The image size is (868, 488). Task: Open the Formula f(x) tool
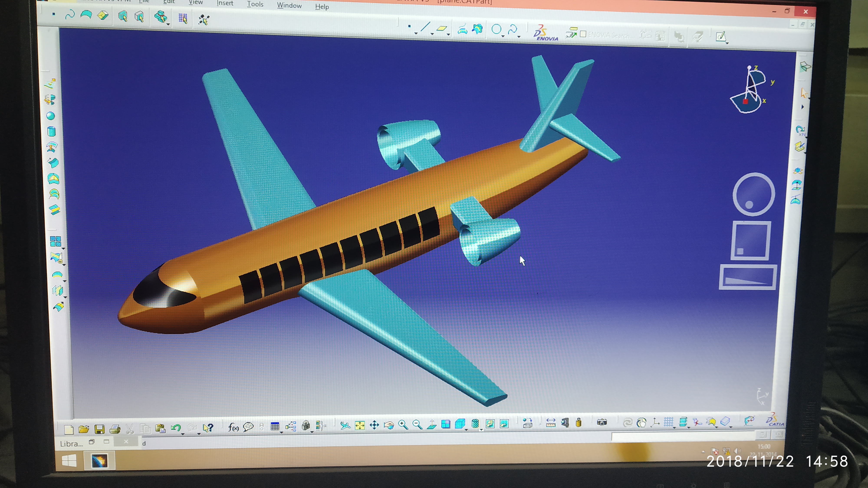233,427
